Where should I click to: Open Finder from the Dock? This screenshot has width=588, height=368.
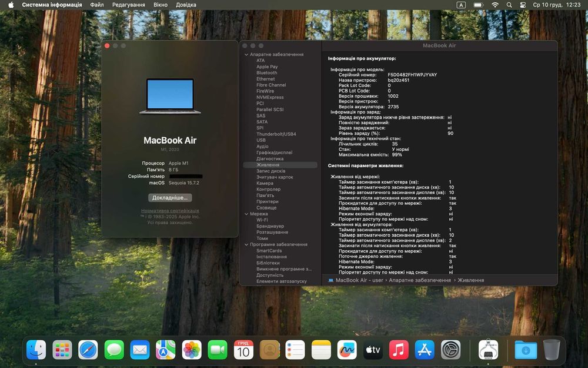click(36, 350)
